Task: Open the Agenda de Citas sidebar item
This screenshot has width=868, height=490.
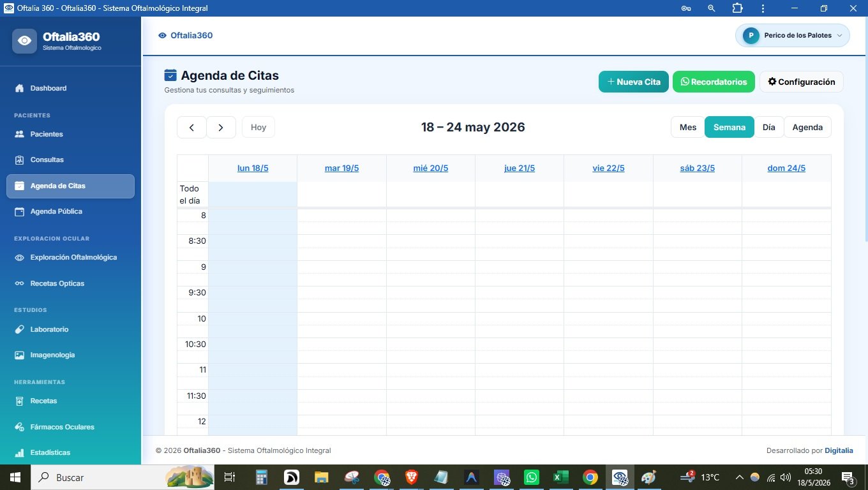Action: 70,186
